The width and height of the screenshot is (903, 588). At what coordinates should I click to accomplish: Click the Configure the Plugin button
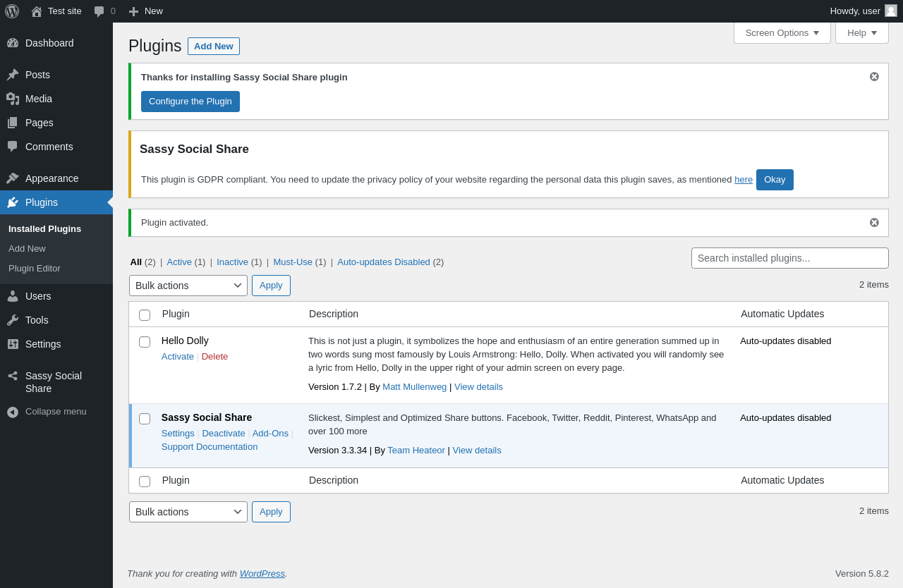pos(190,102)
